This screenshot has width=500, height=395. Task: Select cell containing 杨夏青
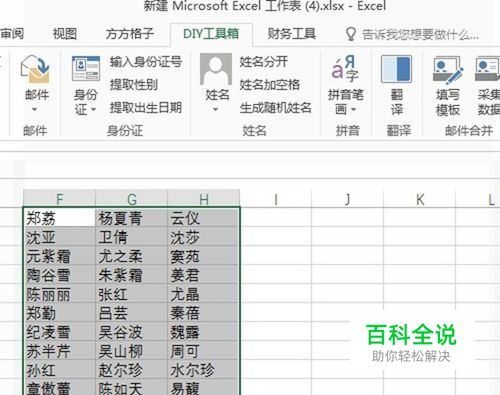[x=131, y=218]
